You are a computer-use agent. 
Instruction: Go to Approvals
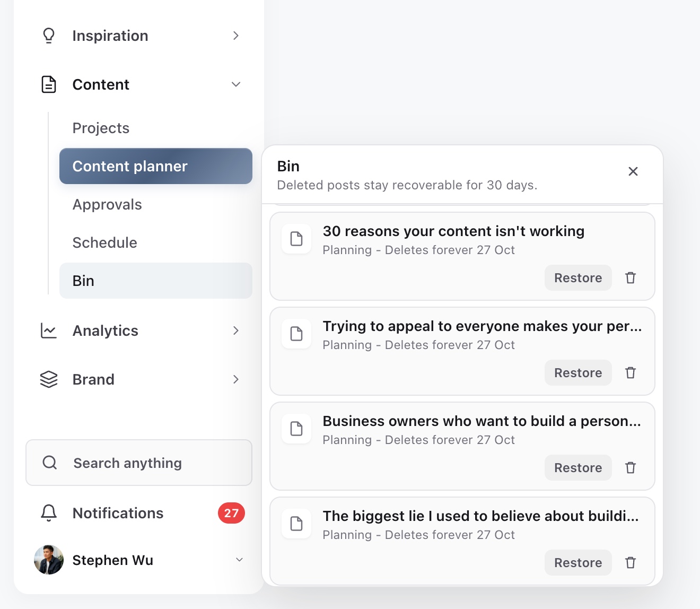[156, 204]
